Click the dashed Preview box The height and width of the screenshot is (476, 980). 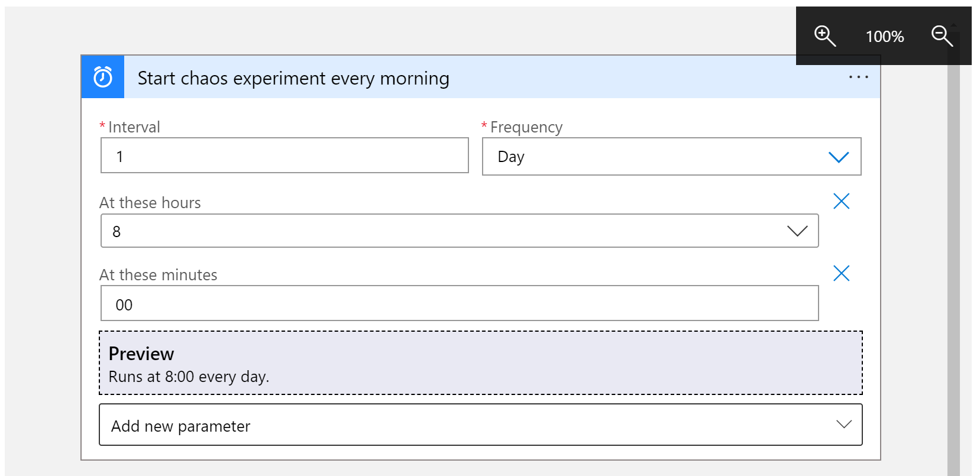[x=479, y=362]
